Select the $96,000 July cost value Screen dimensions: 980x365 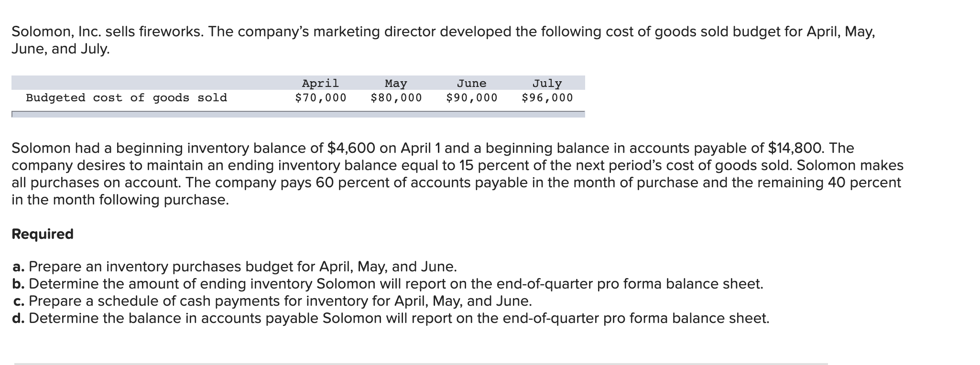point(547,98)
